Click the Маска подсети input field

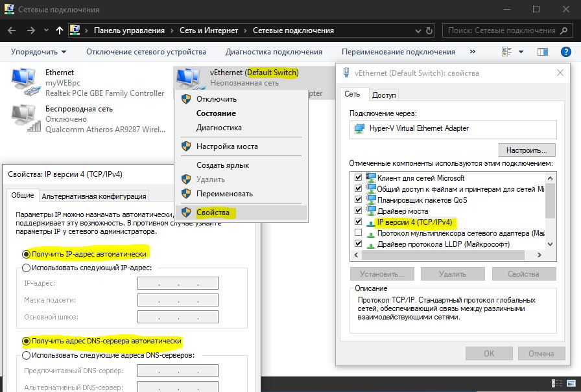(178, 300)
